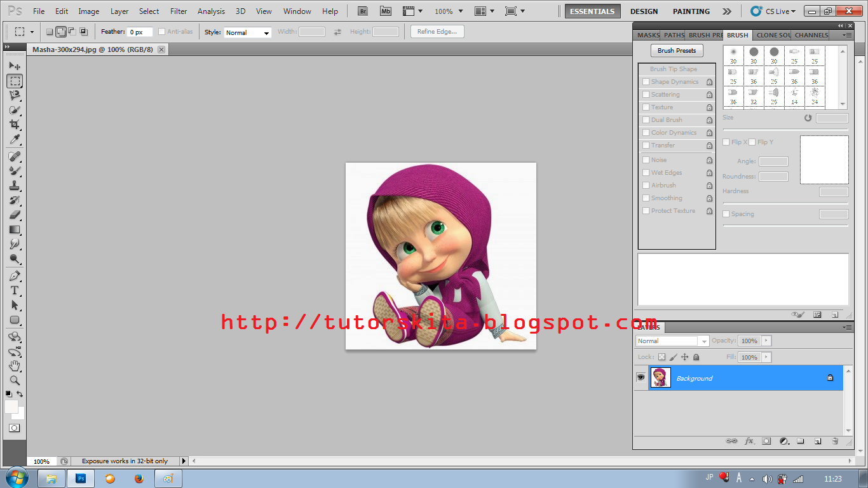The height and width of the screenshot is (488, 868).
Task: Open the Image menu
Action: 88,11
